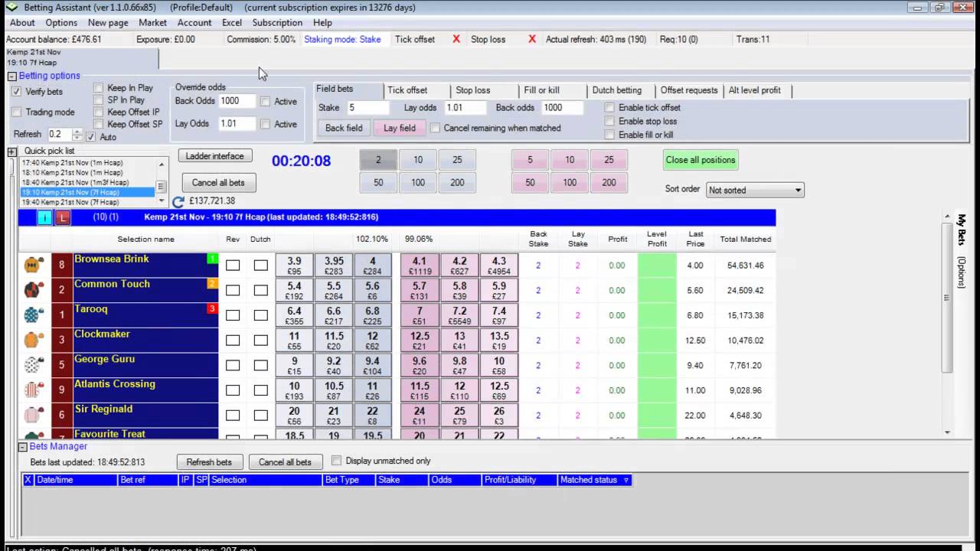The height and width of the screenshot is (551, 980).
Task: Click Atlantis Crossing jockey silks icon
Action: click(x=33, y=390)
